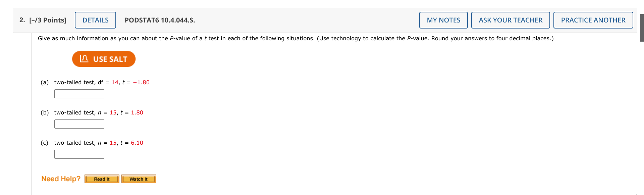Select the answer box for part (c)
Viewport: 644px width, 195px height.
(79, 154)
